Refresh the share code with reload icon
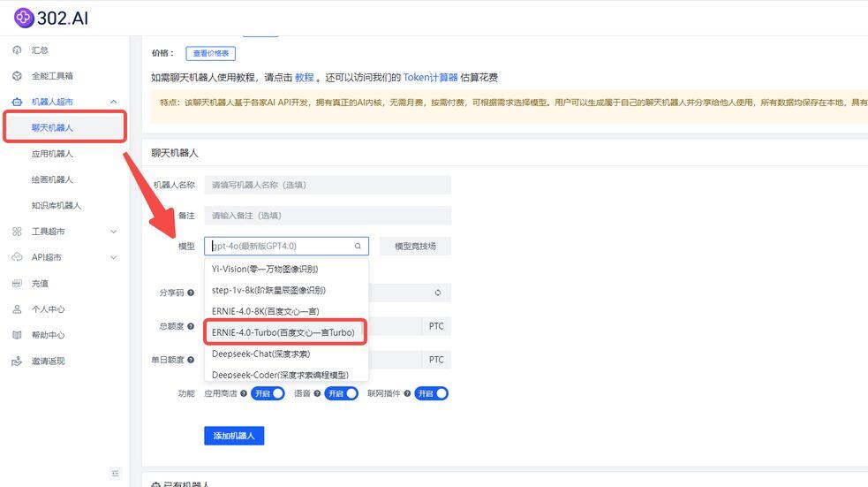 [438, 293]
